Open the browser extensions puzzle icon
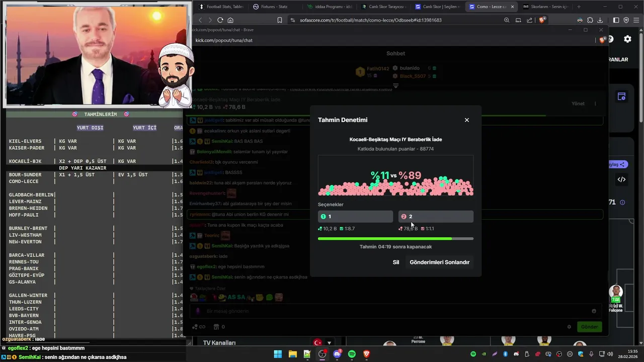Screen dimensions: 644x362 click(x=590, y=20)
